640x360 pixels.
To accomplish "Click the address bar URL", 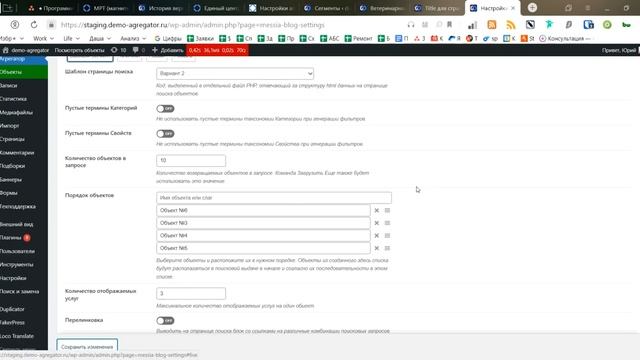I will pyautogui.click(x=193, y=25).
